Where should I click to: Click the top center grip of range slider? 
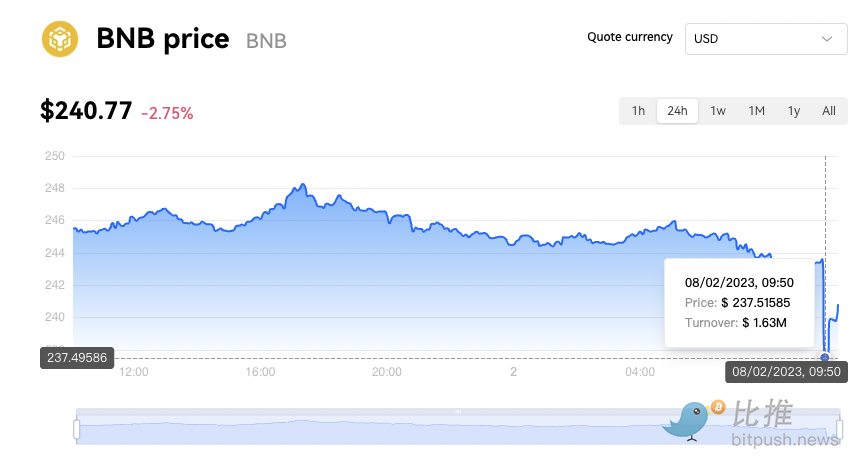458,411
